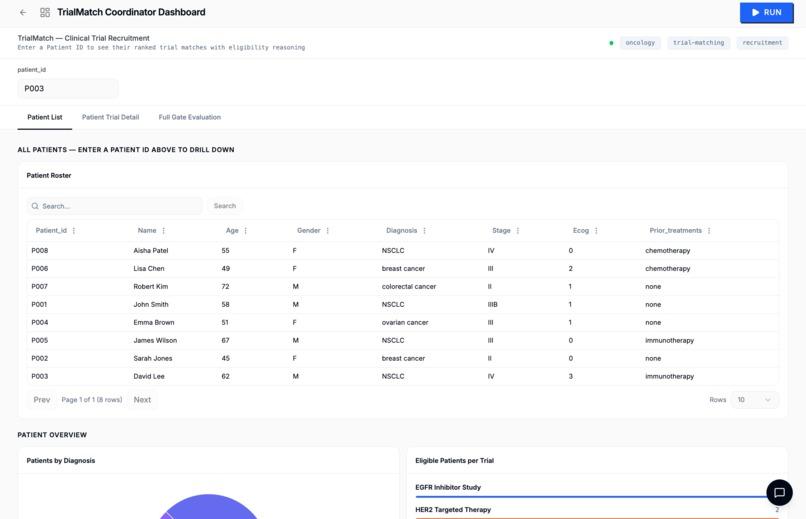Click the Search button next to search box
This screenshot has height=519, width=806.
(x=225, y=206)
